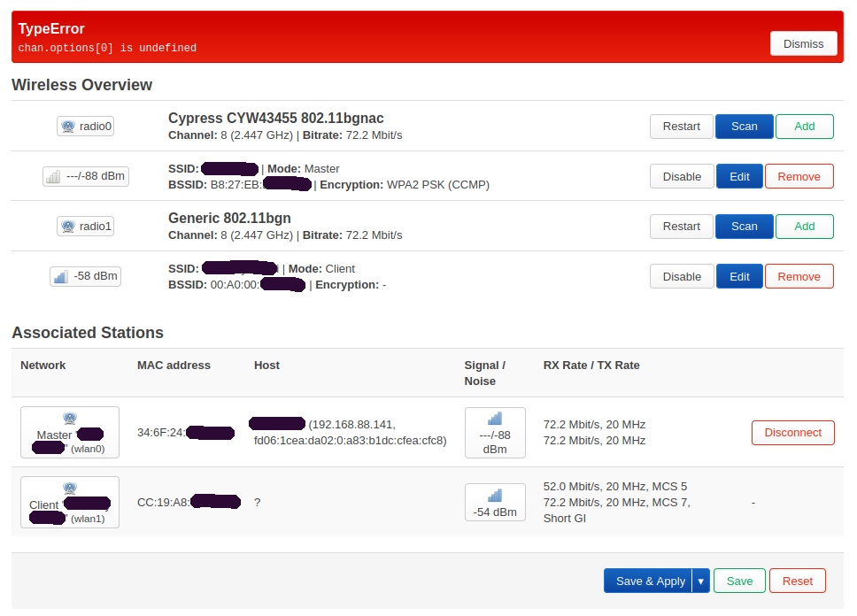Click the Wireless Overview heading
This screenshot has width=857, height=616.
(x=82, y=85)
